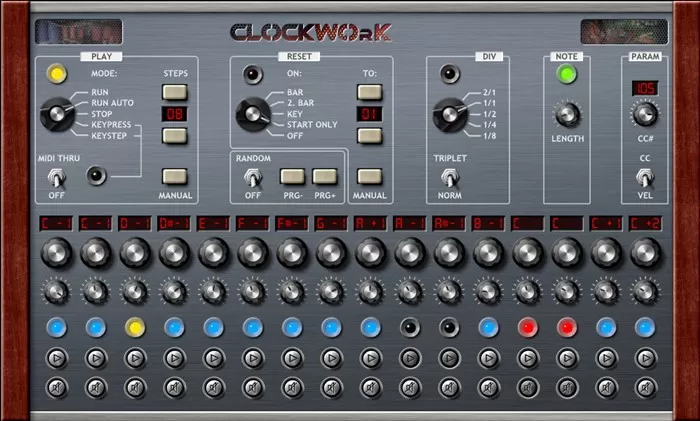Toggle the KEYSTEP LED next to MIDI THRU
Image resolution: width=700 pixels, height=421 pixels.
click(96, 176)
